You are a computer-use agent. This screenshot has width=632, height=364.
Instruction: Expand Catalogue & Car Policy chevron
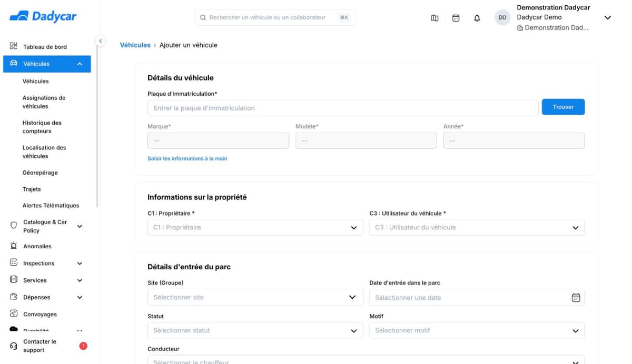click(80, 226)
